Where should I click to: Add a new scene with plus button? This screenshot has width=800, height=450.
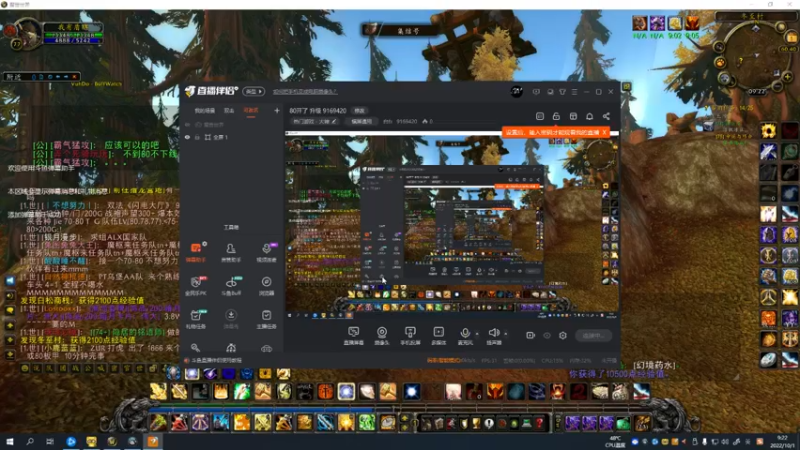point(277,110)
